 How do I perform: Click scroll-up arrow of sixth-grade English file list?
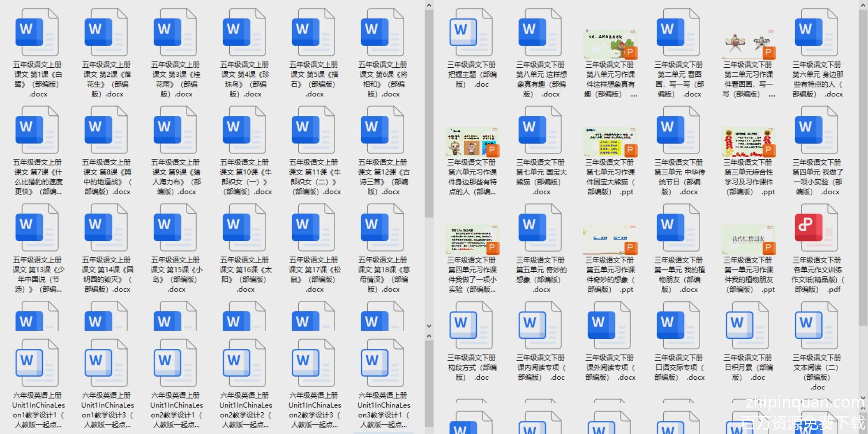[429, 336]
